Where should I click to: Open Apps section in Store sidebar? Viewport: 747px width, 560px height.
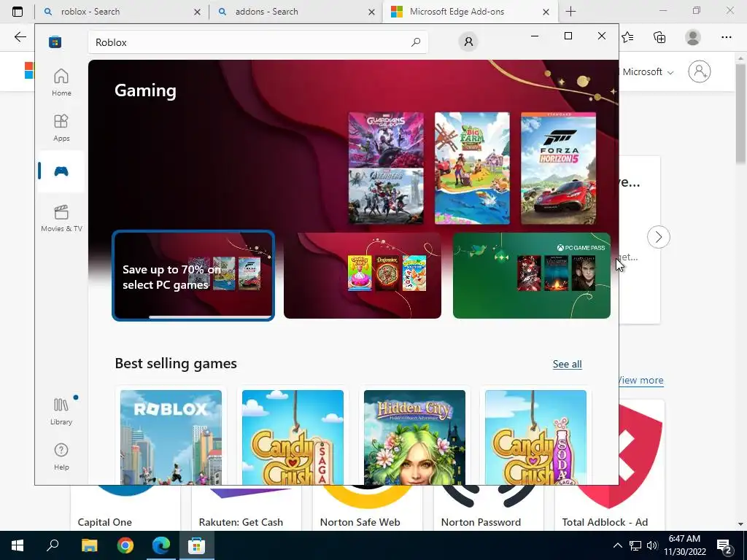pos(61,128)
